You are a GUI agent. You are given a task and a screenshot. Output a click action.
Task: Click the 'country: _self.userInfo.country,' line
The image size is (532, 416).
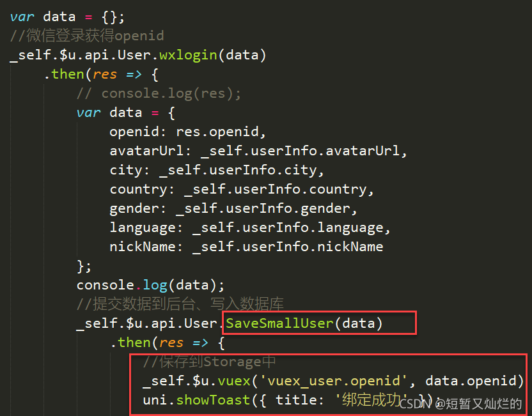coord(242,189)
